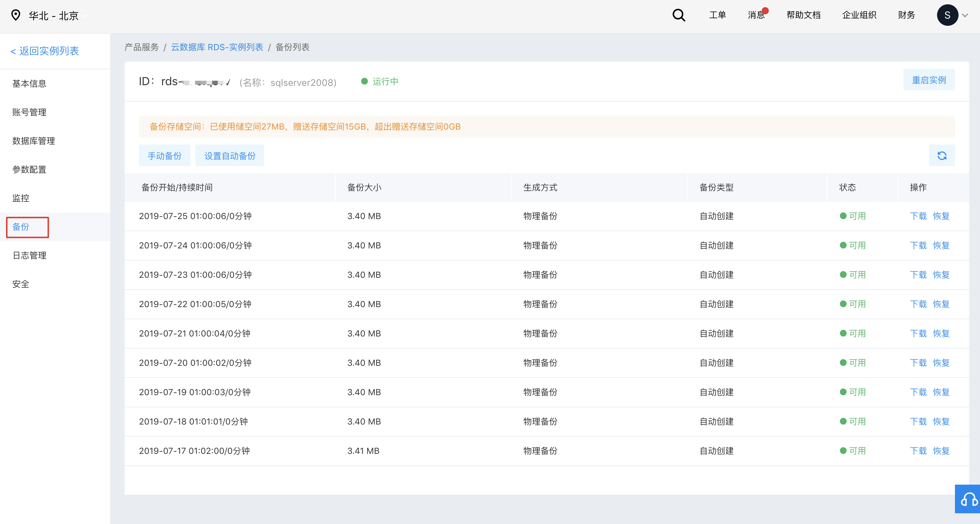This screenshot has width=980, height=524.
Task: Expand the account dropdown arrow
Action: pyautogui.click(x=965, y=16)
